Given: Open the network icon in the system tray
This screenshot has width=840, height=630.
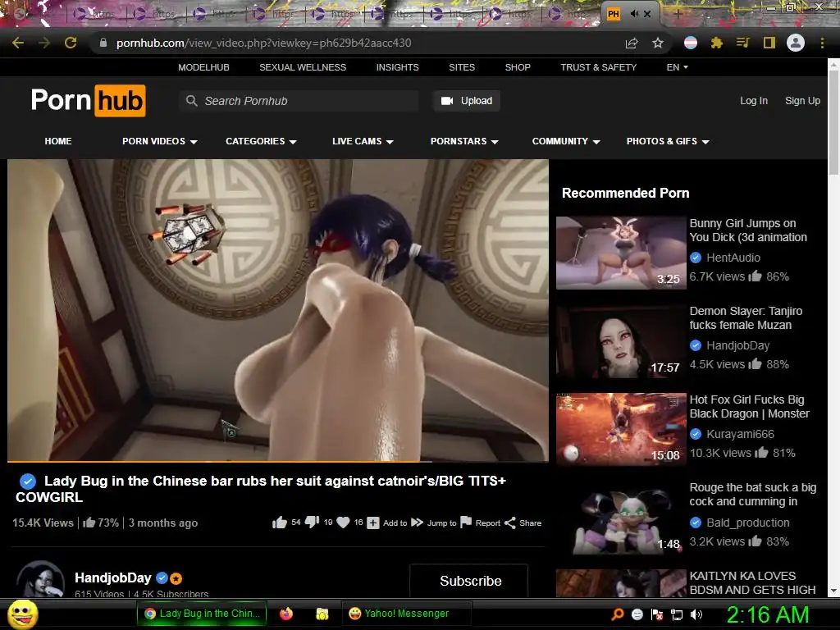Looking at the screenshot, I should (677, 614).
